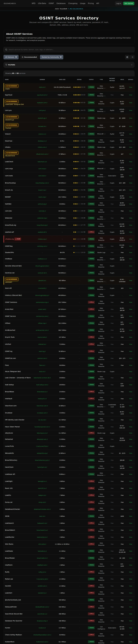Click the Online badge for Flare

click(91, 365)
